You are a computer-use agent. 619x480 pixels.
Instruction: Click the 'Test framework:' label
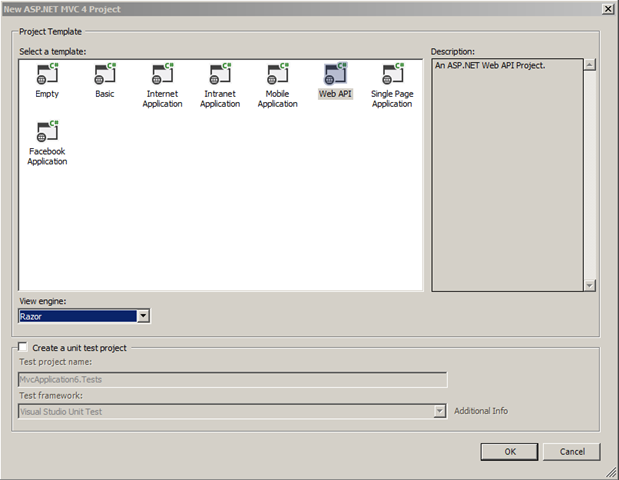[51, 396]
